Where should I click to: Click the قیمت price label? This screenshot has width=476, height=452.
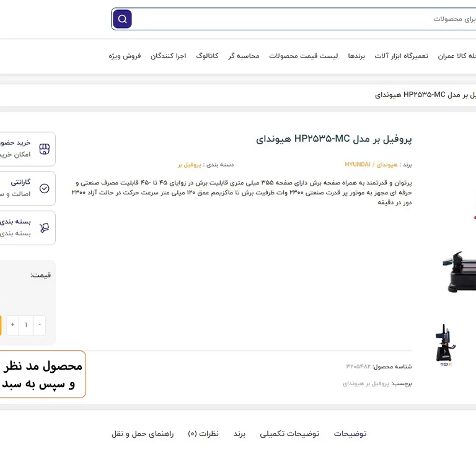40,275
